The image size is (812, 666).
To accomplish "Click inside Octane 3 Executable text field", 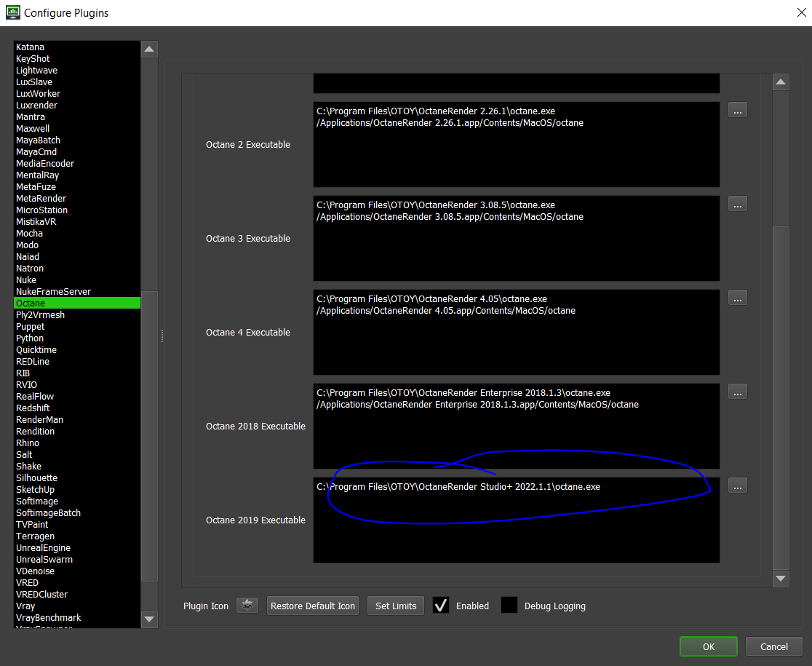I will pos(517,238).
